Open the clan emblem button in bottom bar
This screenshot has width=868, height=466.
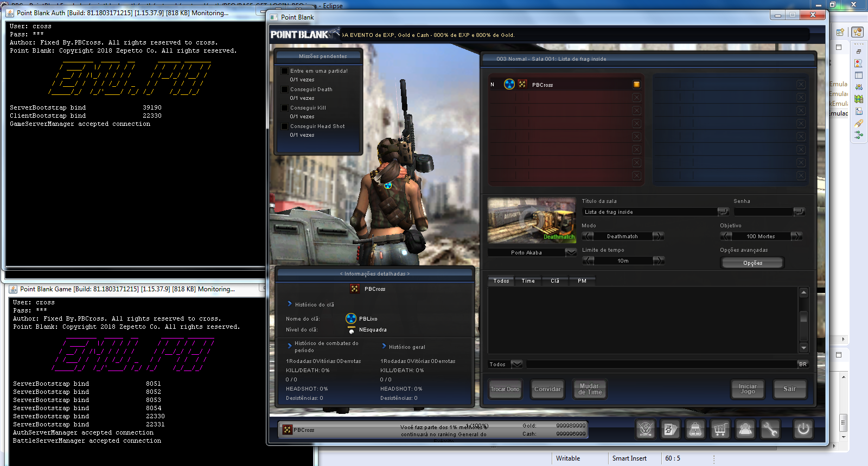pyautogui.click(x=646, y=430)
